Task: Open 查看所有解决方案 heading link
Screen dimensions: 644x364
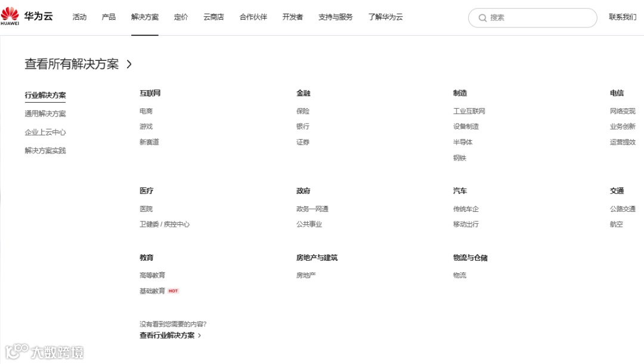Action: [72, 64]
